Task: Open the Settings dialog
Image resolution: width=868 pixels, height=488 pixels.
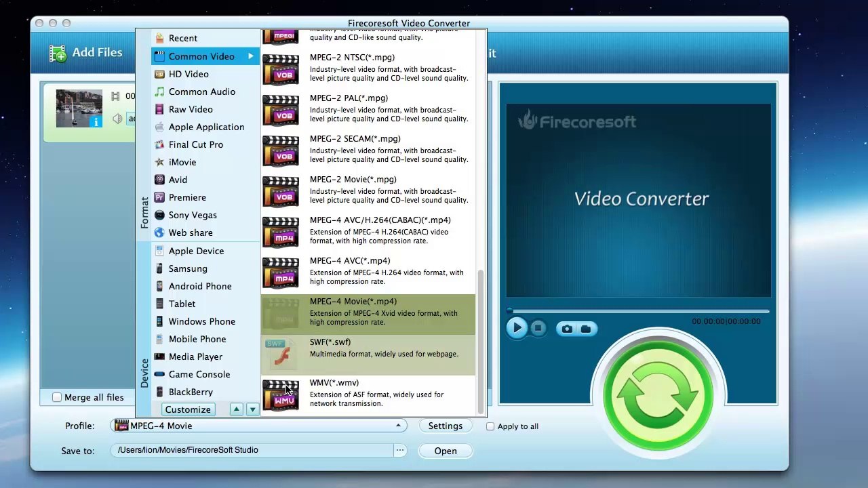Action: click(446, 426)
